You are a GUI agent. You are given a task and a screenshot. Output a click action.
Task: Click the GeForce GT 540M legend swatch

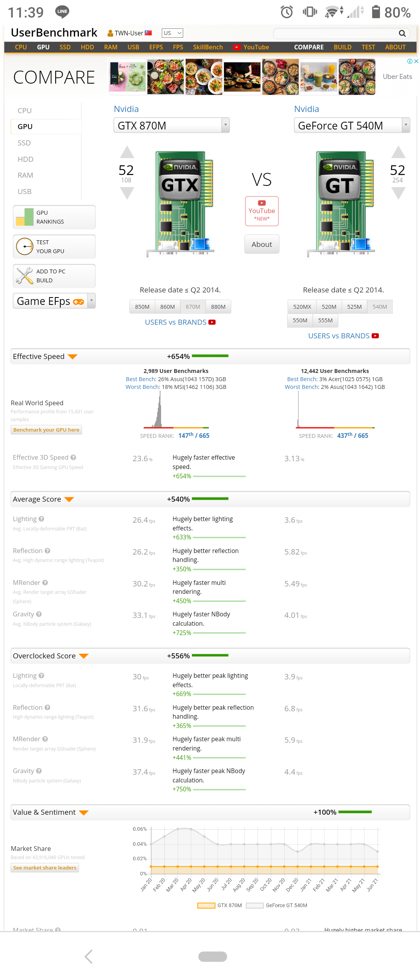coord(255,905)
